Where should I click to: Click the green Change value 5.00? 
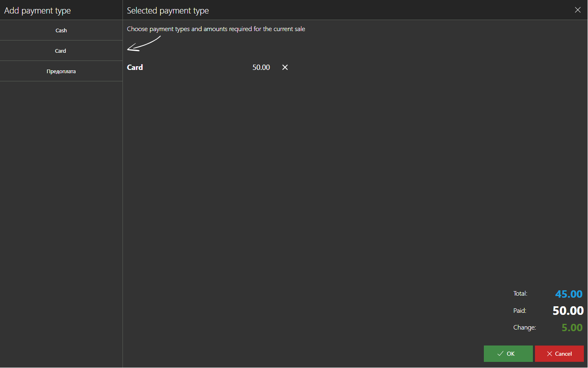point(572,328)
